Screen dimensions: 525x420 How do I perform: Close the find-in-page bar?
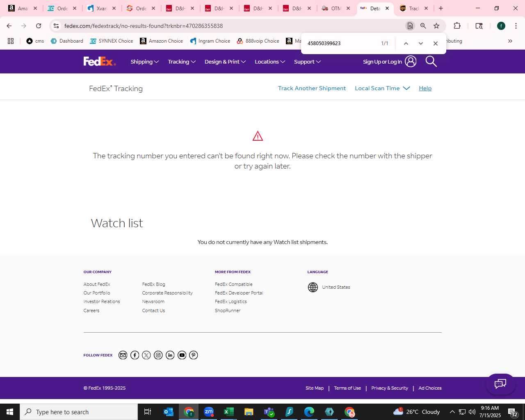[x=436, y=43]
